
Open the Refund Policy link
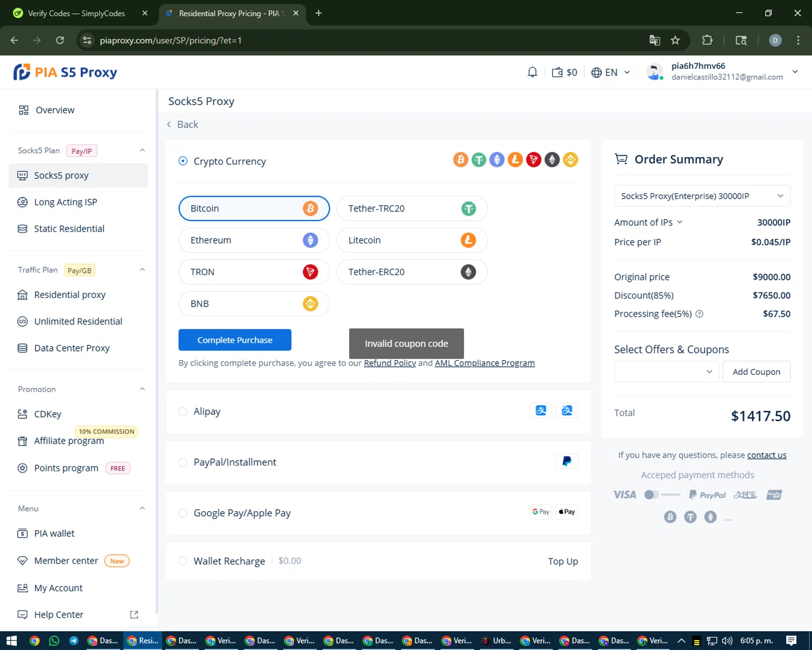pyautogui.click(x=390, y=363)
